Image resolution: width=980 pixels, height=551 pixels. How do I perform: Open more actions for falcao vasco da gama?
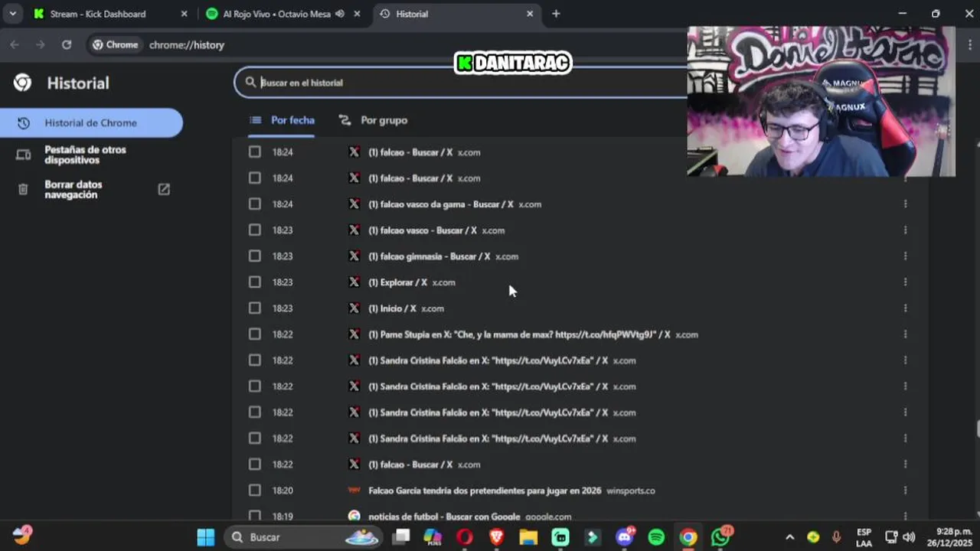tap(905, 204)
